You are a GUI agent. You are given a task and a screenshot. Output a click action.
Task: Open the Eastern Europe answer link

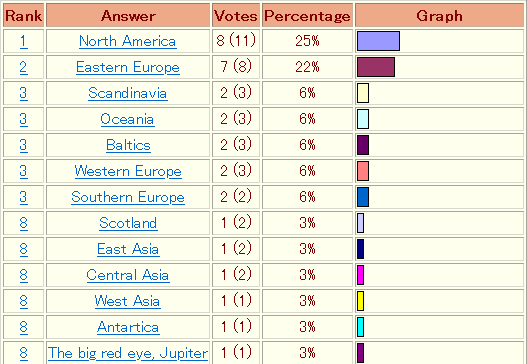[x=128, y=67]
